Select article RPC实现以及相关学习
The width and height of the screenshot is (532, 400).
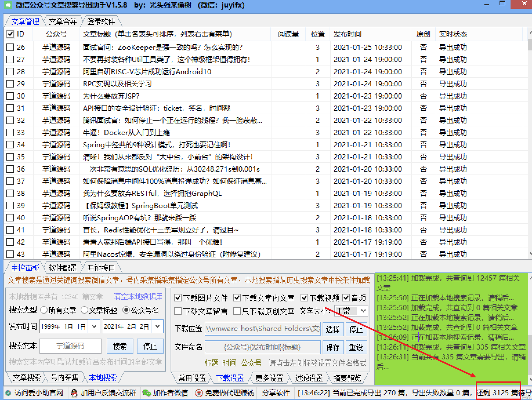[117, 84]
